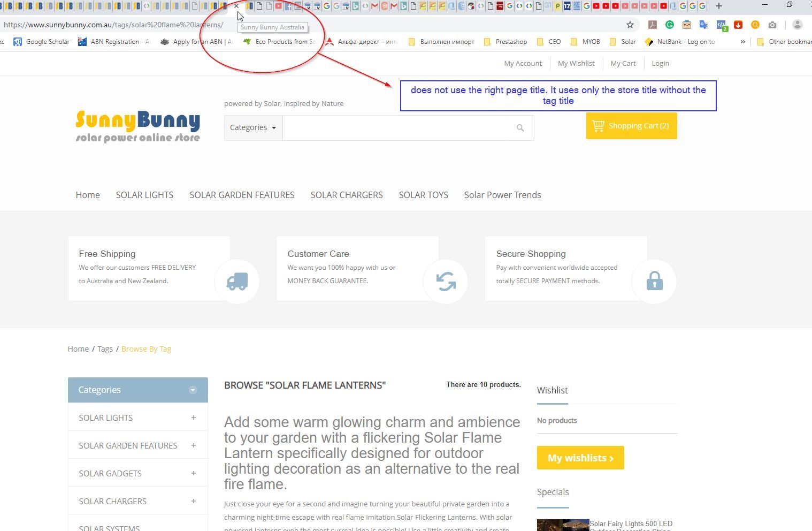Open the MYOB bookmark folder
812x531 pixels.
(x=585, y=42)
